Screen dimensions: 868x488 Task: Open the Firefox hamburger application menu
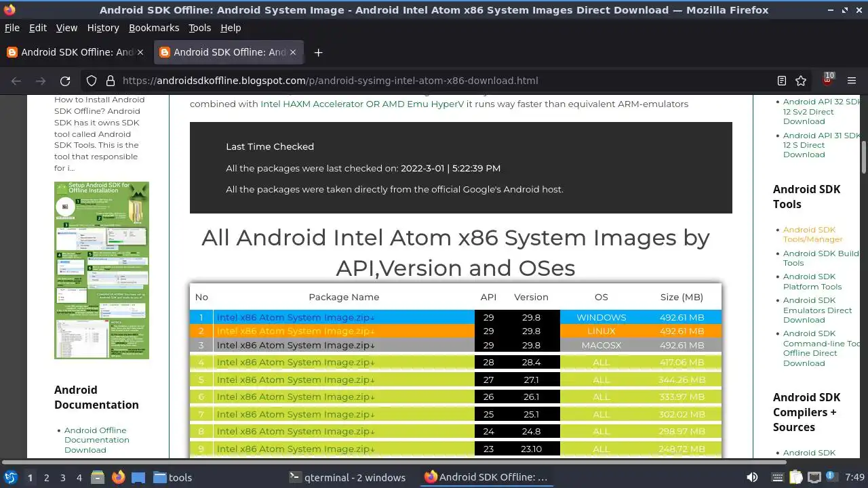(852, 81)
